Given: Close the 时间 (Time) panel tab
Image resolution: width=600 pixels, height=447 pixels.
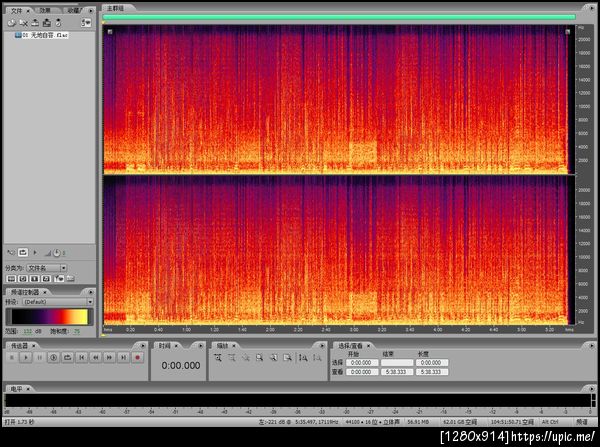Looking at the screenshot, I should click(x=176, y=346).
